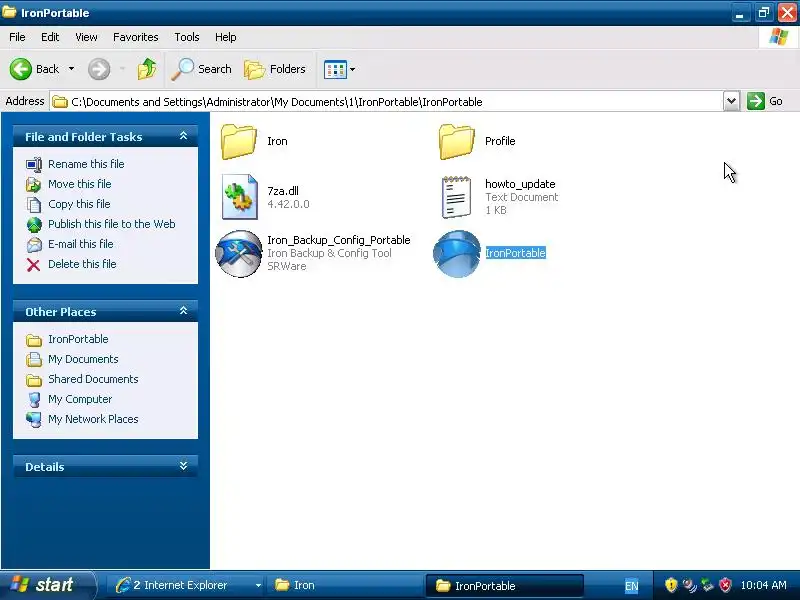This screenshot has width=800, height=600.
Task: Select the Iron_Backup_Config_Portable icon
Action: tap(239, 254)
